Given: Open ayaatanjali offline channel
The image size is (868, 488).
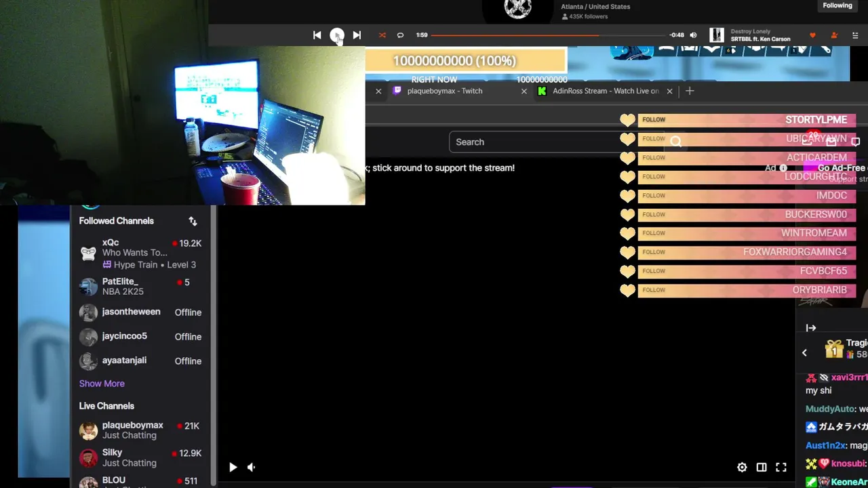Looking at the screenshot, I should tap(140, 361).
